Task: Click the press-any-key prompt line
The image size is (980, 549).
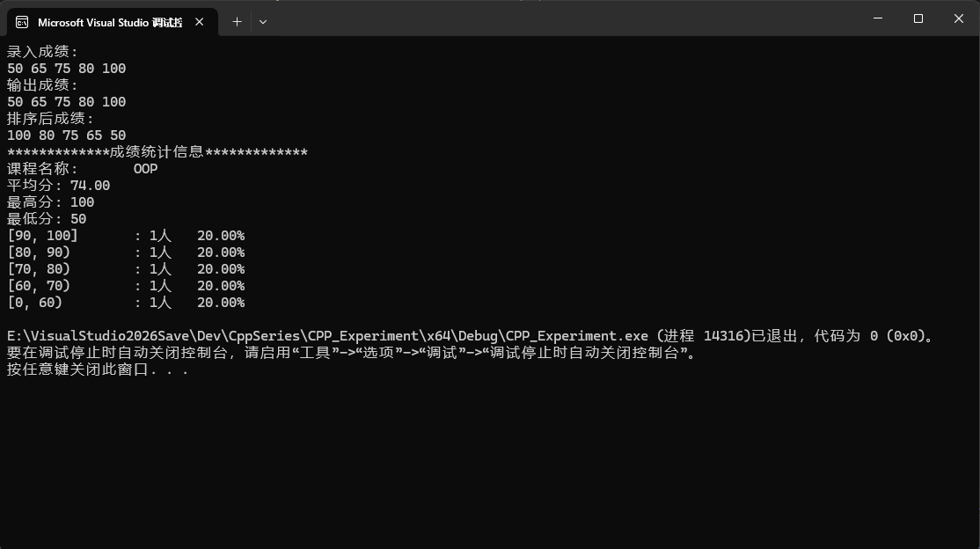Action: tap(98, 369)
